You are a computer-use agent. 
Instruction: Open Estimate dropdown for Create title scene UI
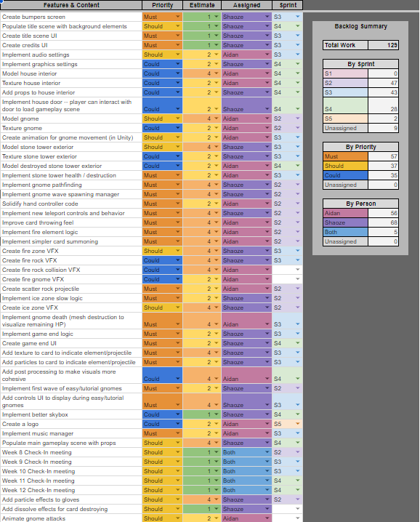(217, 36)
